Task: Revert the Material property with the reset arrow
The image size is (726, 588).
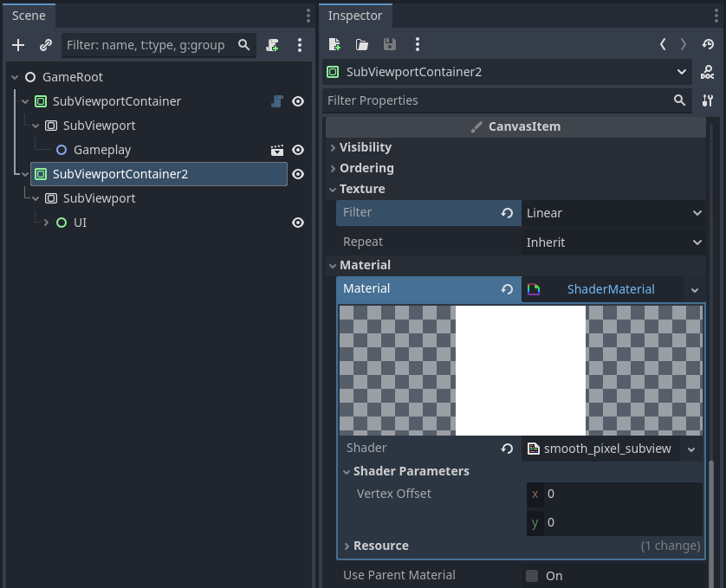Action: 507,289
